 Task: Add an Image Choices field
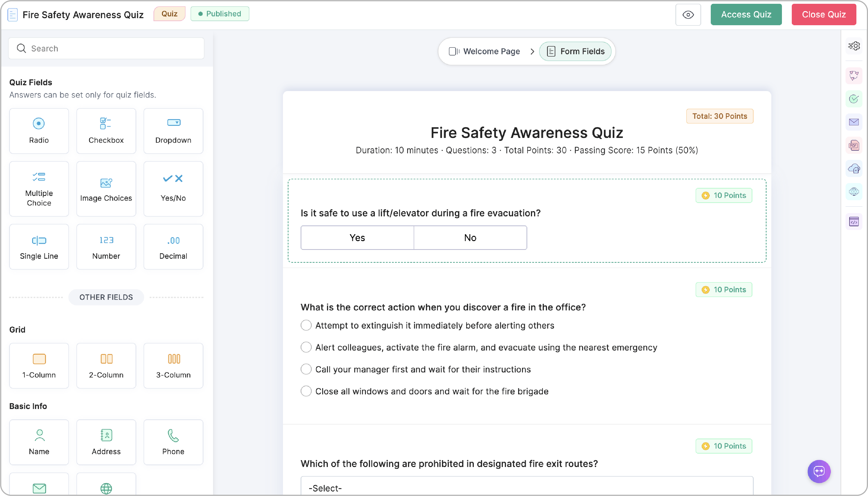tap(106, 189)
